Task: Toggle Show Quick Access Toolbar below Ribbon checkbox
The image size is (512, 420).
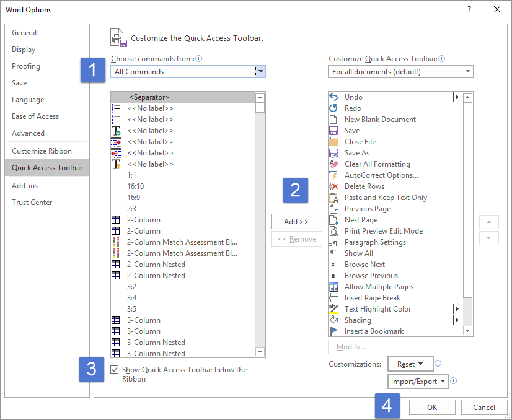Action: coord(114,369)
